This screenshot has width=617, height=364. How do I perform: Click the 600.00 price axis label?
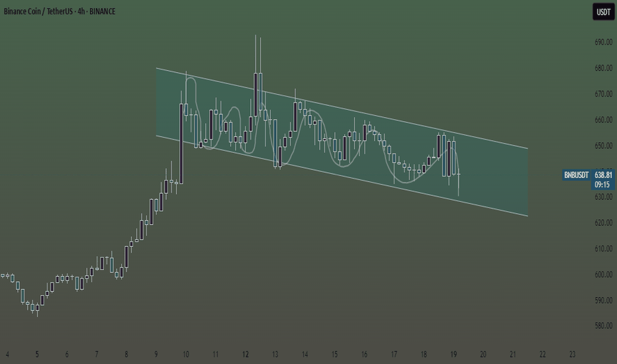click(603, 274)
